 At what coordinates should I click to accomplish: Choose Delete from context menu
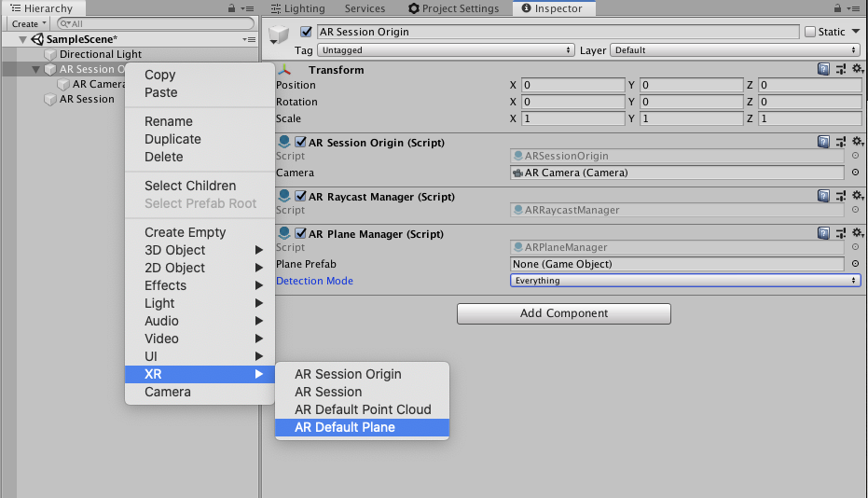[x=200, y=157]
